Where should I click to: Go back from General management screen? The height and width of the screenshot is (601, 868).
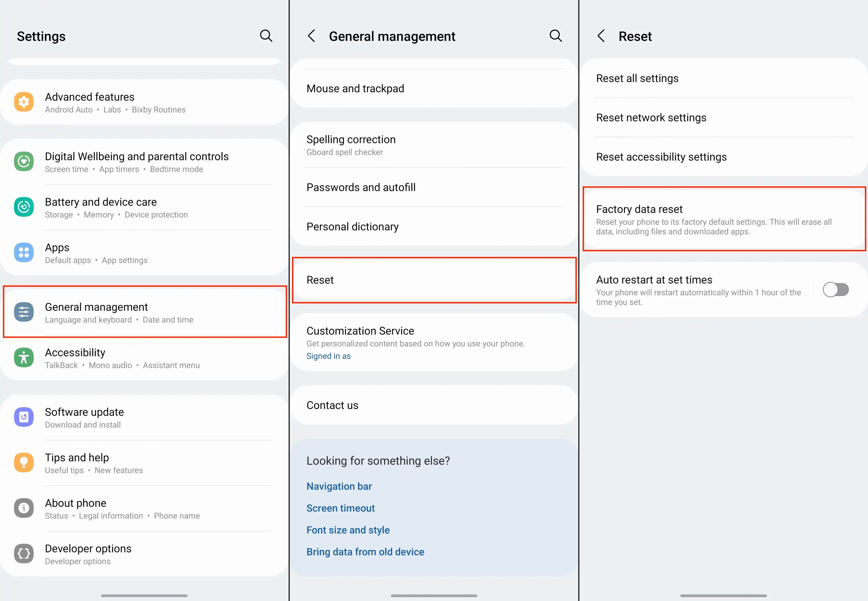[311, 36]
